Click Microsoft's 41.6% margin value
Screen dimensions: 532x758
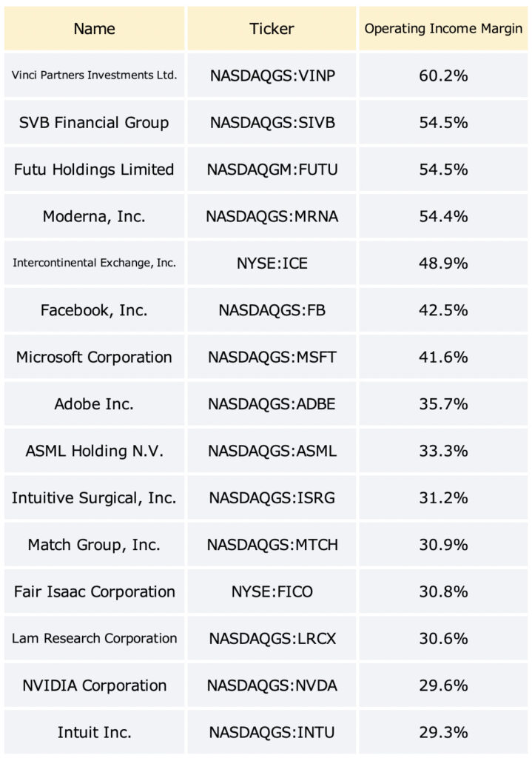pyautogui.click(x=443, y=357)
